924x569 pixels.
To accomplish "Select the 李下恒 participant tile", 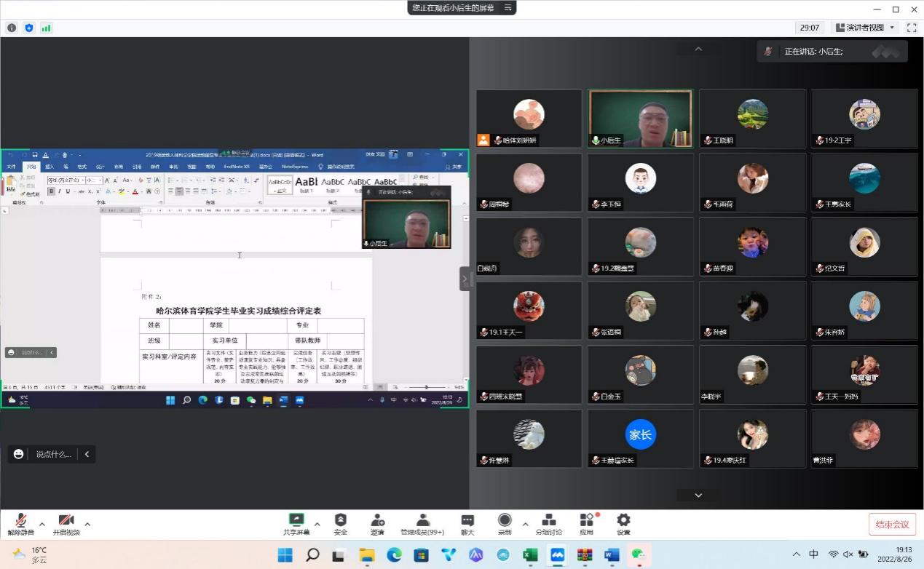I will [x=640, y=182].
